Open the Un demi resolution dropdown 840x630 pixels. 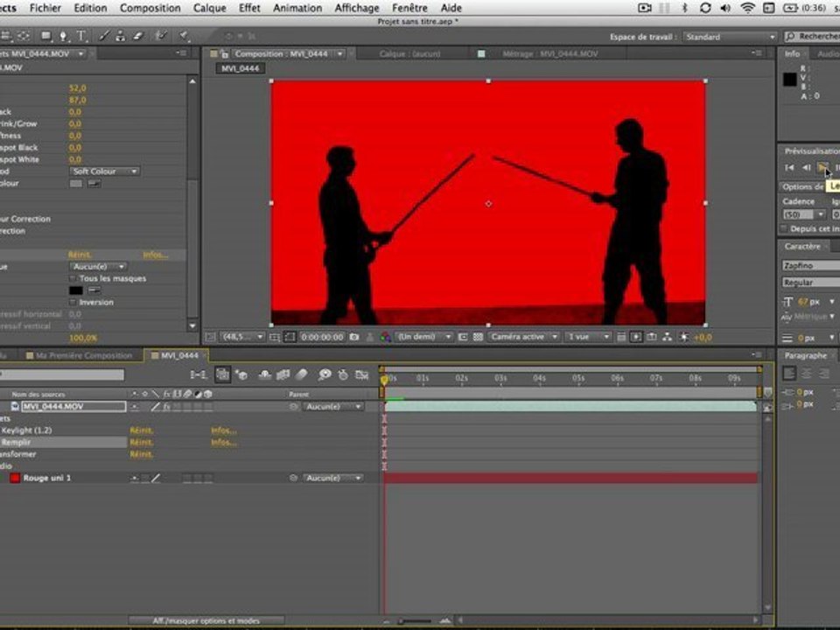coord(423,337)
